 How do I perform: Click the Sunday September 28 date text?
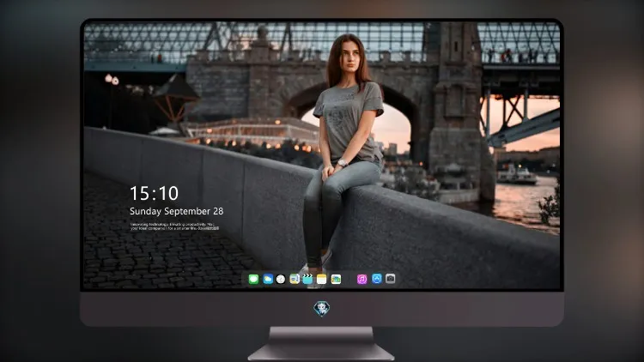tap(177, 211)
